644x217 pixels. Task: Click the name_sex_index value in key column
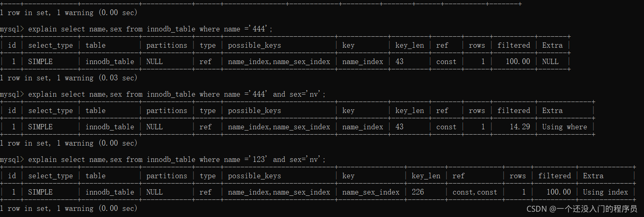371,192
